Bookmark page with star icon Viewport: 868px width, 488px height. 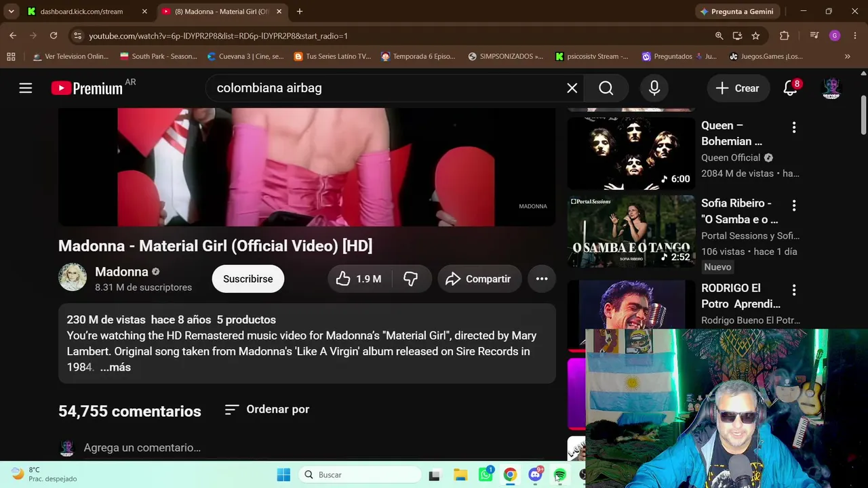coord(755,36)
